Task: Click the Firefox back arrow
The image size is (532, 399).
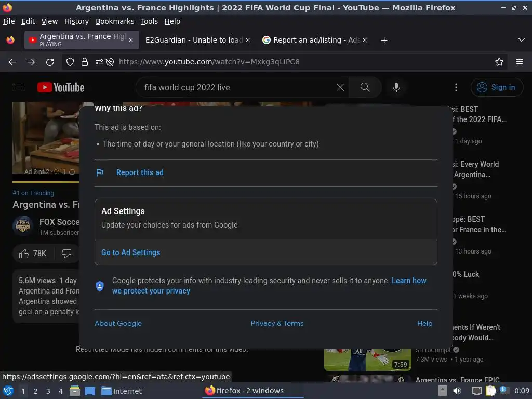Action: coord(12,62)
